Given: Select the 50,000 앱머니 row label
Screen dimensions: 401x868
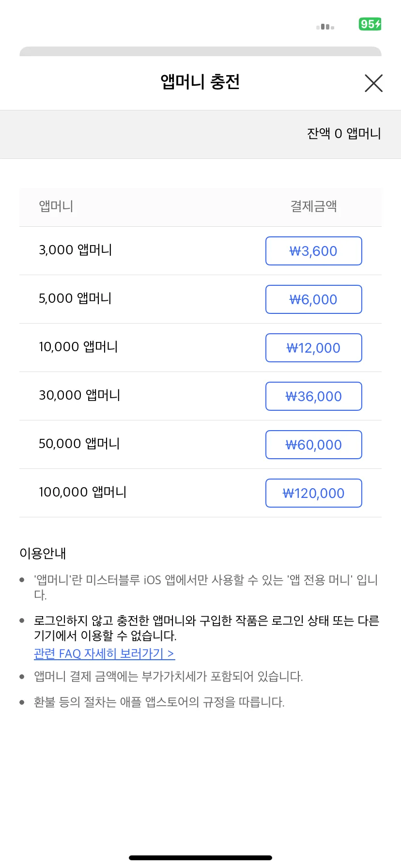Looking at the screenshot, I should click(x=79, y=444).
